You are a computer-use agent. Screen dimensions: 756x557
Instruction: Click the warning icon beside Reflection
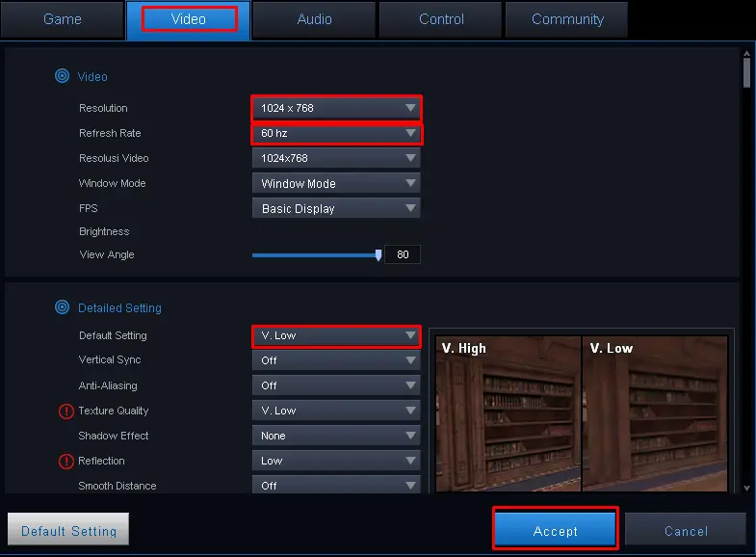(x=66, y=462)
